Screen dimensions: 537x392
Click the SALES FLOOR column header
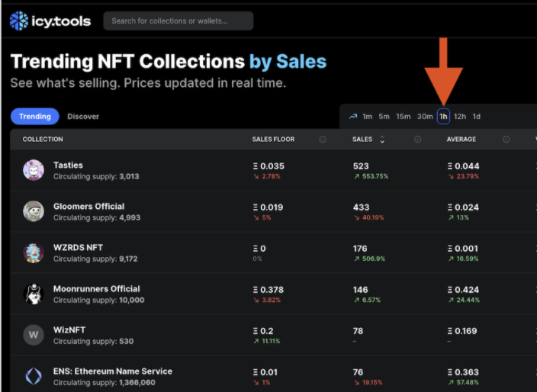click(x=273, y=140)
